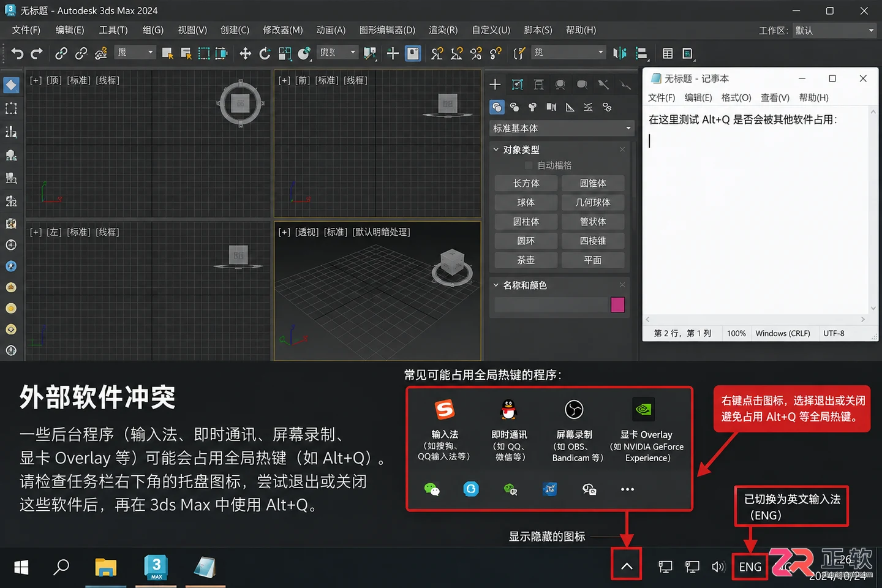Open the 图形编辑器(D) menu
Viewport: 882px width, 588px height.
pos(387,30)
